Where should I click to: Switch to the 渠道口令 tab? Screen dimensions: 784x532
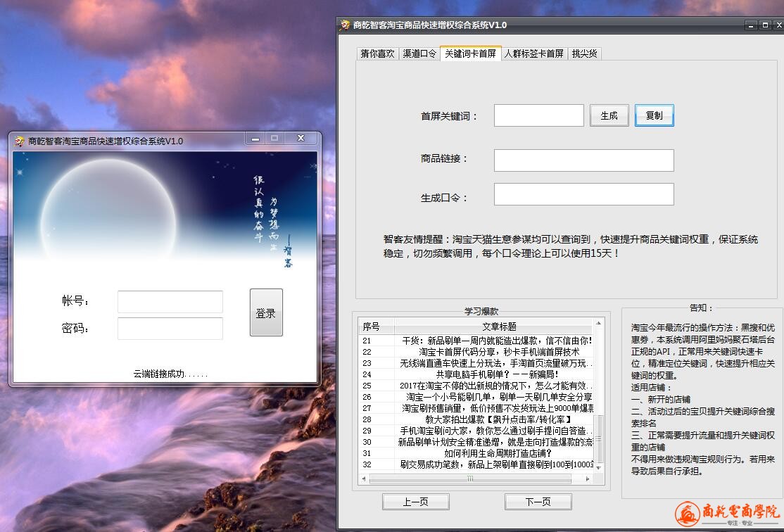click(x=419, y=53)
